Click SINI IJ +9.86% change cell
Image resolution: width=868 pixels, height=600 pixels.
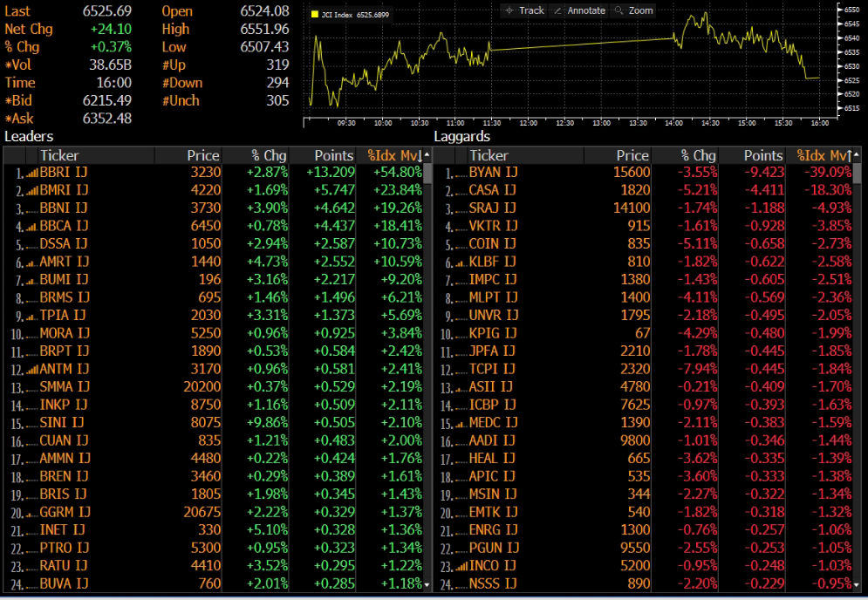[267, 423]
